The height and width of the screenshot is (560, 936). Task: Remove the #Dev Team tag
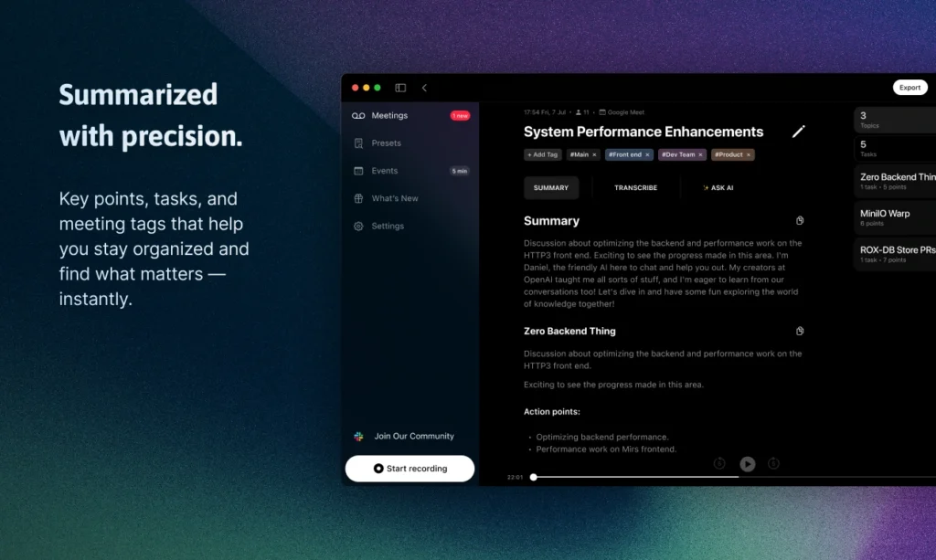[x=700, y=155]
